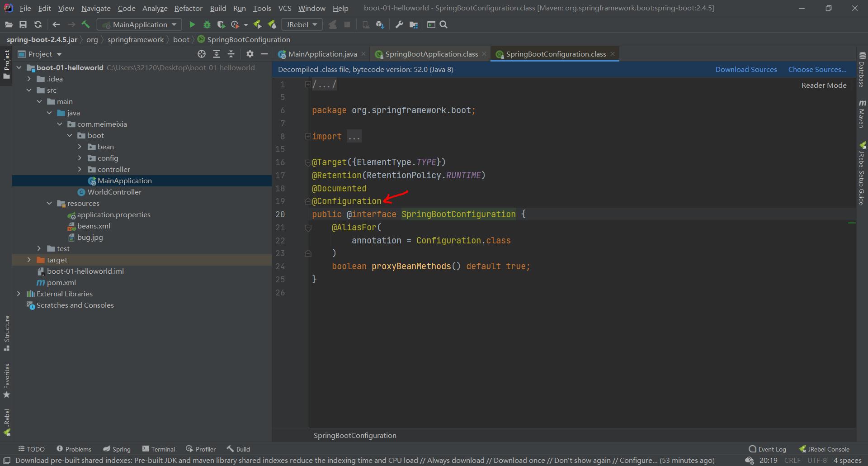Switch to MainApplication.java tab
868x466 pixels.
coord(322,54)
